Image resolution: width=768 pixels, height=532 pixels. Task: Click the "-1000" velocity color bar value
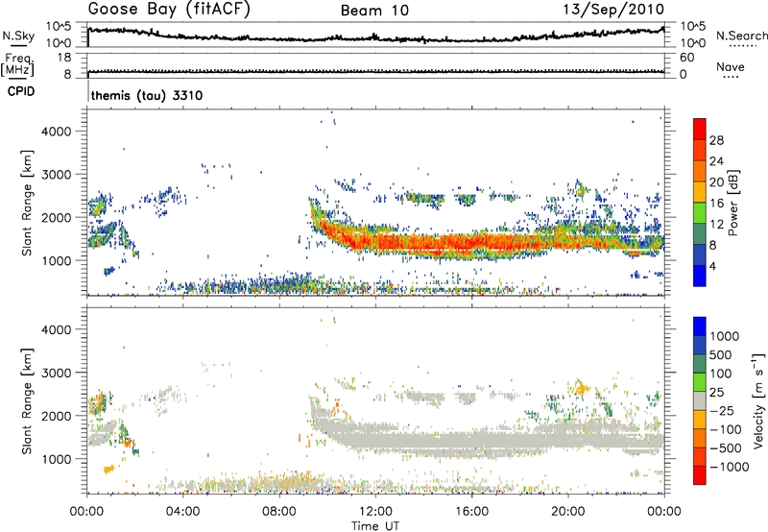(729, 467)
